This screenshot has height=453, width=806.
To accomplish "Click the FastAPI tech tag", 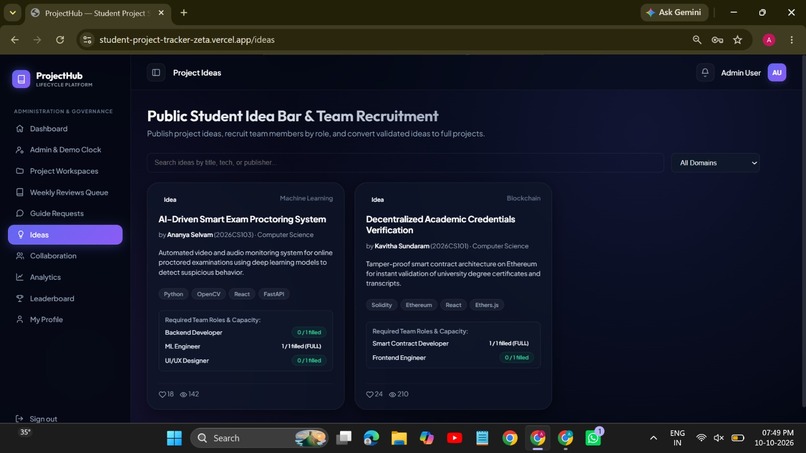I will [x=273, y=294].
